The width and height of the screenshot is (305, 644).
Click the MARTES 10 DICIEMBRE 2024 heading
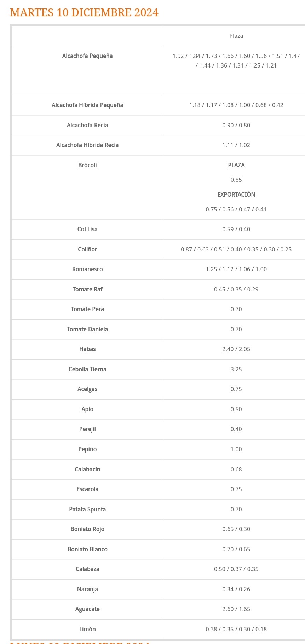84,12
